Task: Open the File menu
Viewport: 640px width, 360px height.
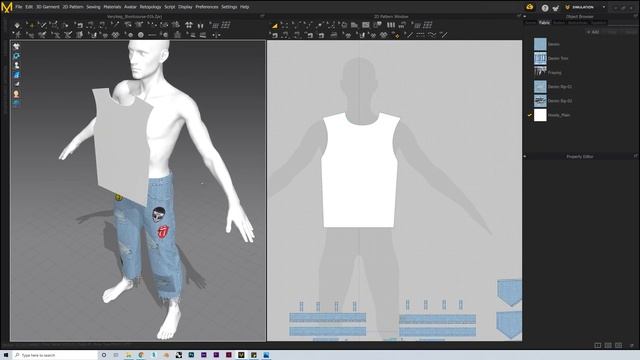Action: 19,7
